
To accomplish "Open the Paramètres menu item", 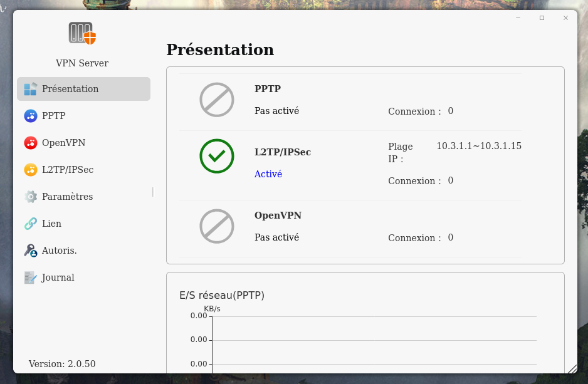I will point(67,197).
